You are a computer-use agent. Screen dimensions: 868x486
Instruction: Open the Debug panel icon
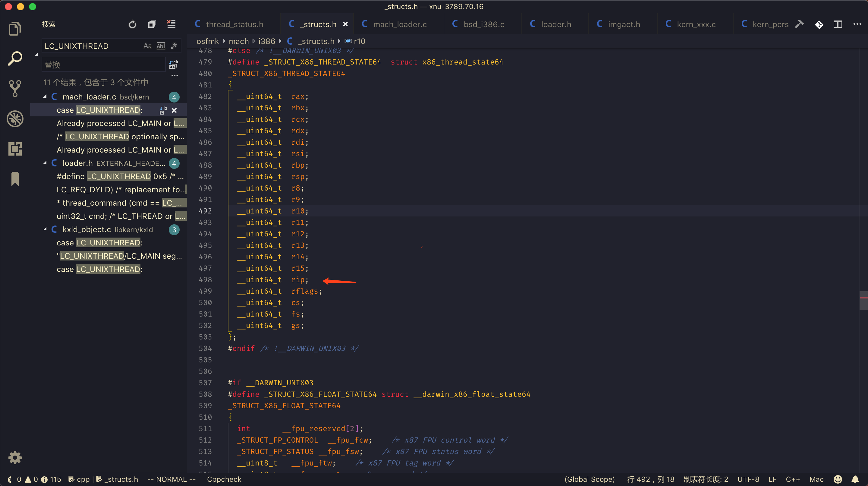click(15, 118)
